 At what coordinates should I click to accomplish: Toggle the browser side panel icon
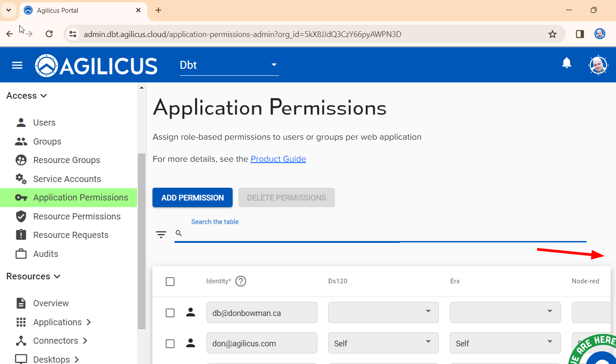click(580, 34)
